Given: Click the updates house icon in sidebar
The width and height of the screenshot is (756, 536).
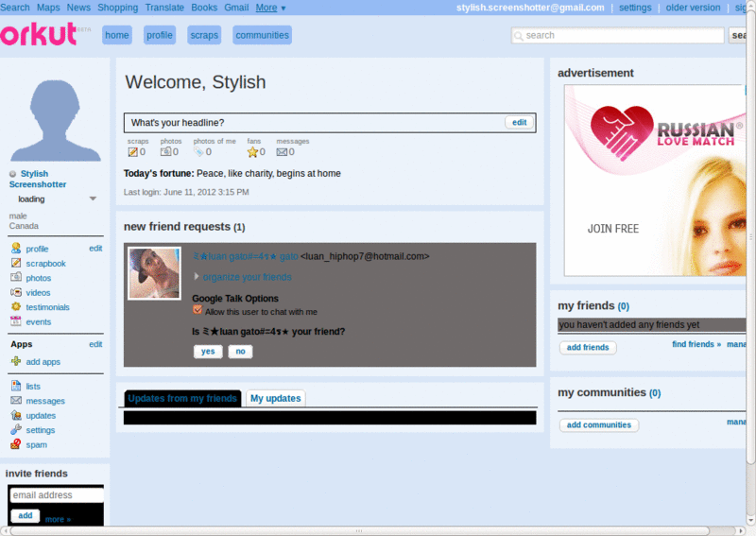Looking at the screenshot, I should click(16, 415).
